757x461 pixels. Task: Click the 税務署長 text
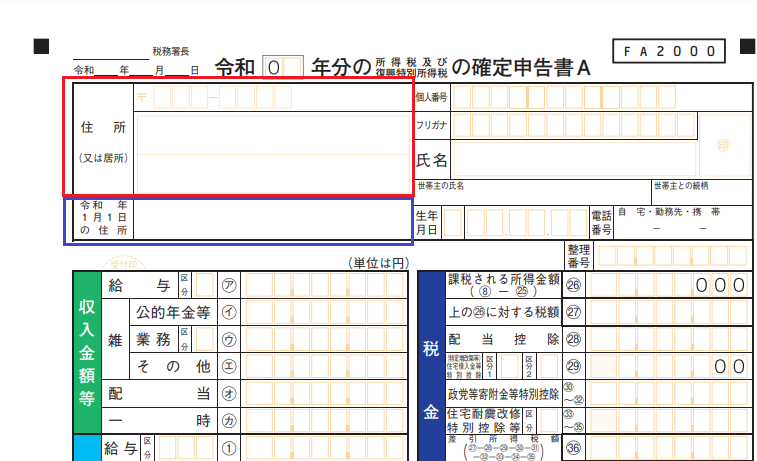point(171,51)
